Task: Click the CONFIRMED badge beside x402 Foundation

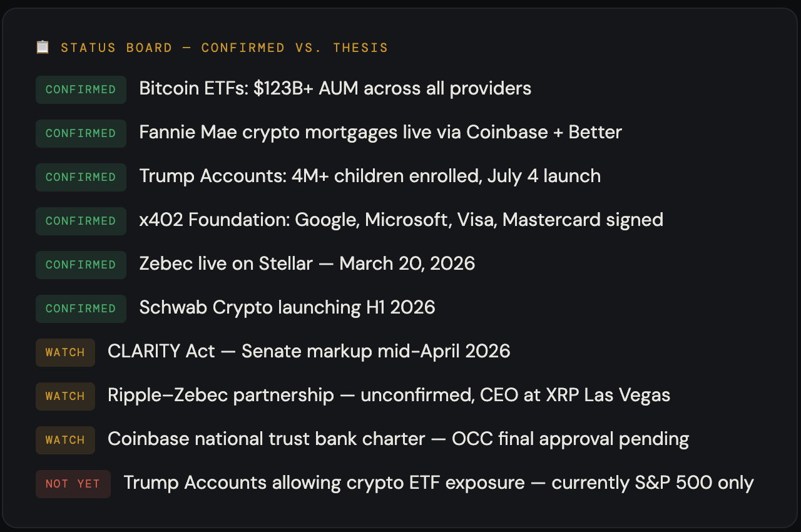Action: pyautogui.click(x=81, y=221)
